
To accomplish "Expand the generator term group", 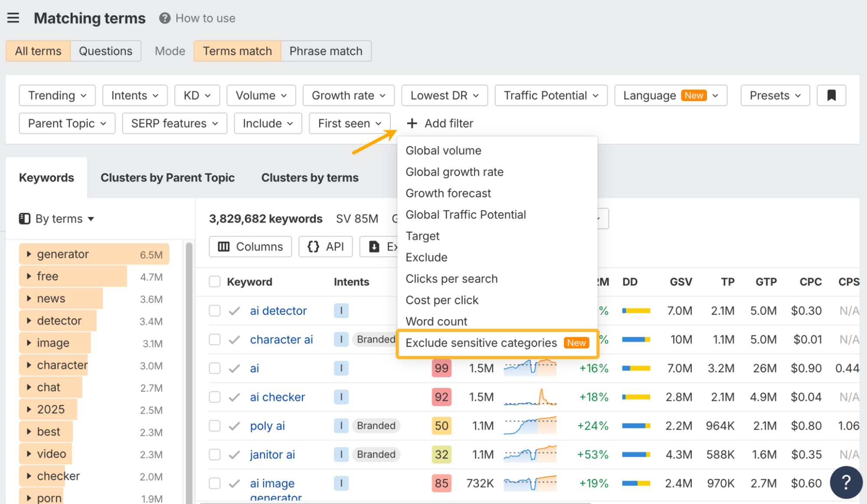I will pos(29,254).
